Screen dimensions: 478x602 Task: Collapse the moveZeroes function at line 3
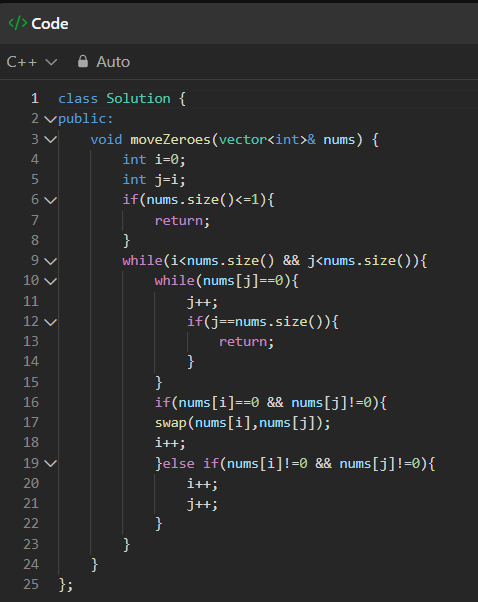50,139
